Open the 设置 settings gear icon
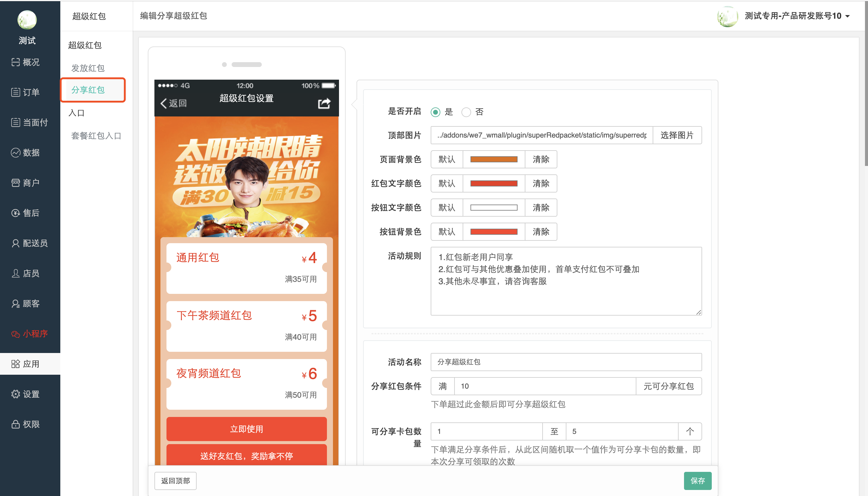868x496 pixels. (16, 394)
